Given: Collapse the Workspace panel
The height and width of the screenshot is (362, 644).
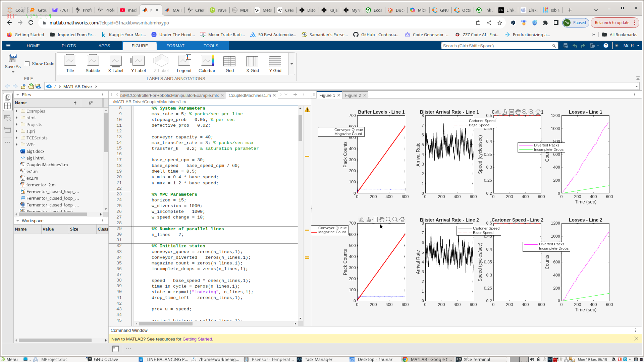Looking at the screenshot, I should tap(18, 221).
